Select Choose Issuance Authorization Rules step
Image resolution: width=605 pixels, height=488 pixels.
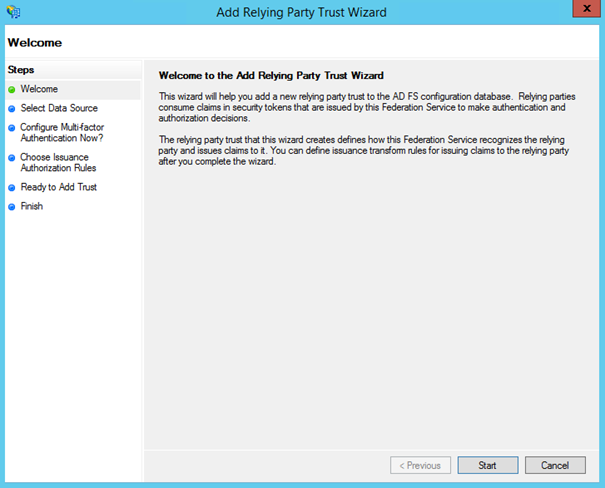(x=58, y=162)
